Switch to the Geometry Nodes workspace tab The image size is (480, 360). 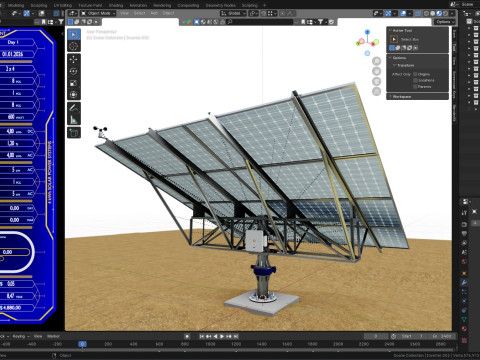[220, 5]
